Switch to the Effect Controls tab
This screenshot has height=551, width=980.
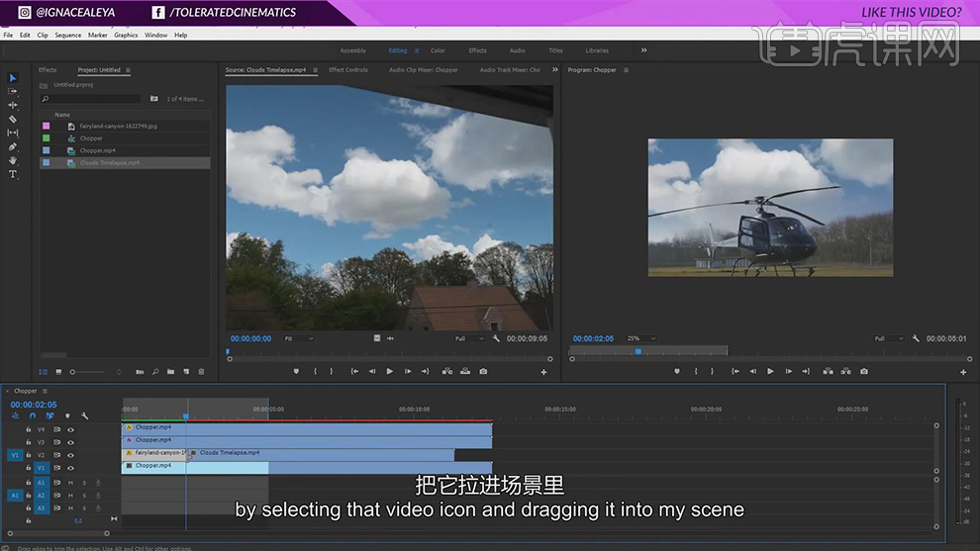(348, 70)
